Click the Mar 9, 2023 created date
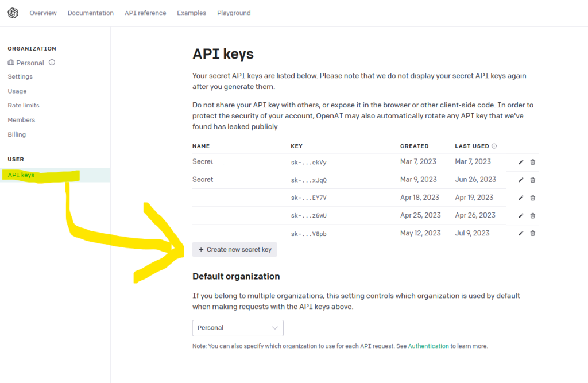The width and height of the screenshot is (588, 383). click(x=419, y=179)
